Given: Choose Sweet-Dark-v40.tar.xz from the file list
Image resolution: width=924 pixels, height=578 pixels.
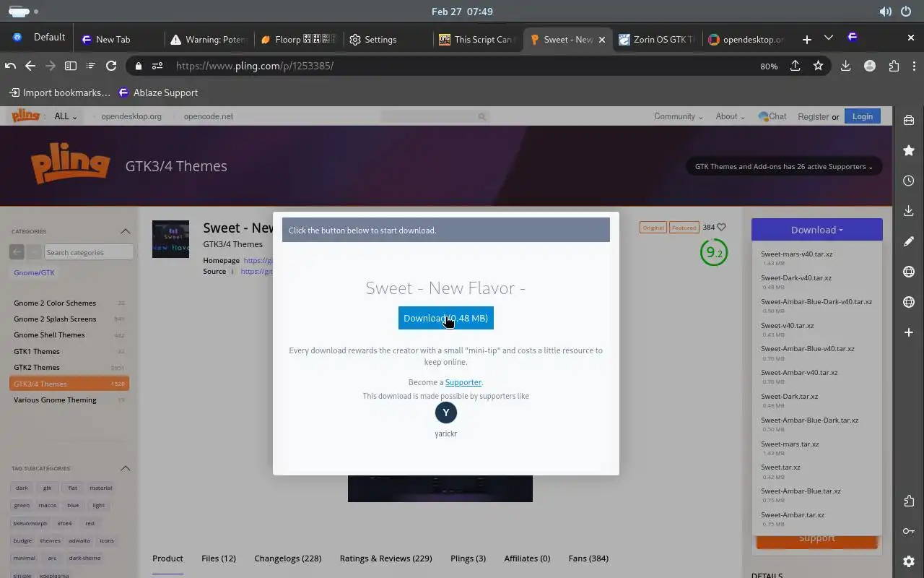Looking at the screenshot, I should (796, 278).
